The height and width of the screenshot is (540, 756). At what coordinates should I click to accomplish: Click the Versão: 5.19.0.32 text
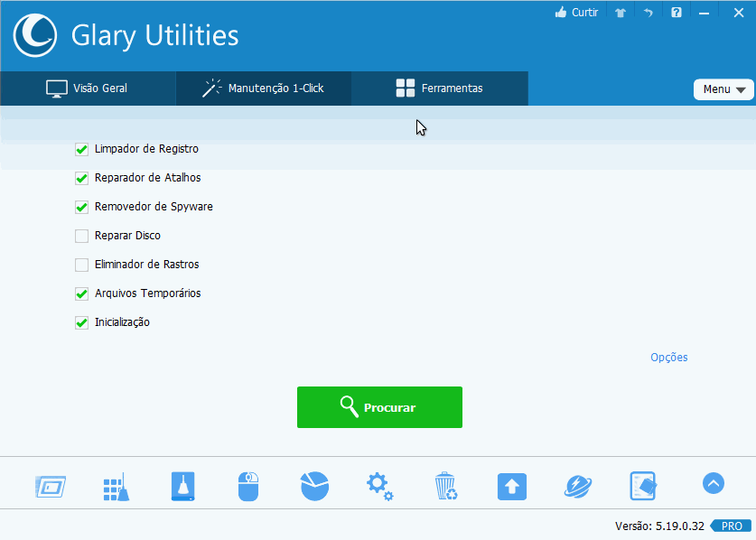(x=659, y=526)
